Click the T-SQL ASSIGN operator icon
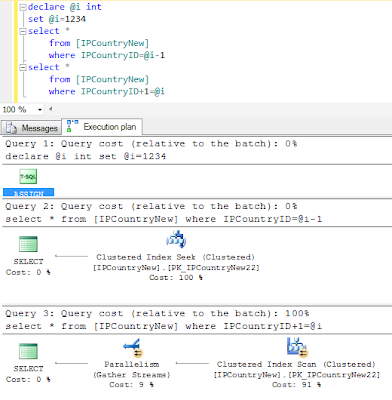 (28, 176)
